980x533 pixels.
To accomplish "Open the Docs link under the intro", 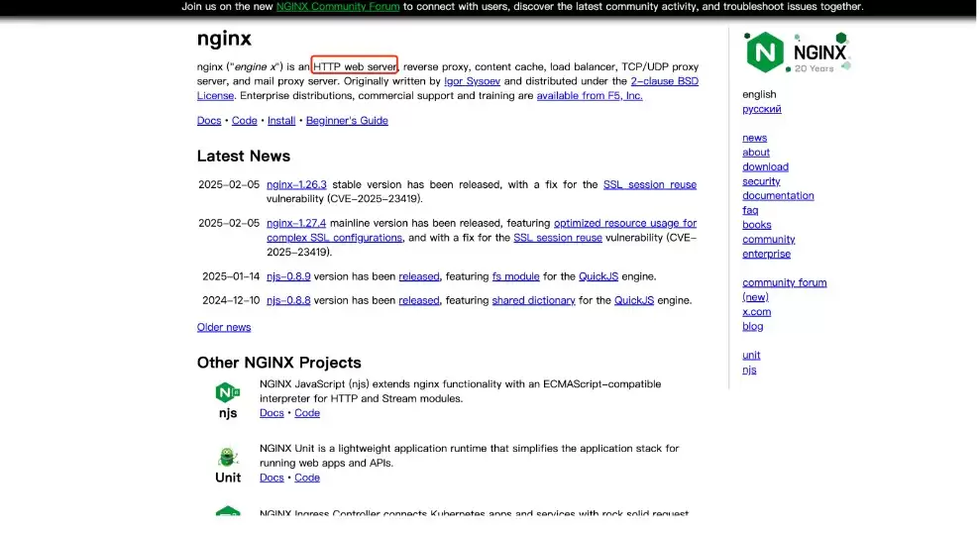I will click(209, 121).
